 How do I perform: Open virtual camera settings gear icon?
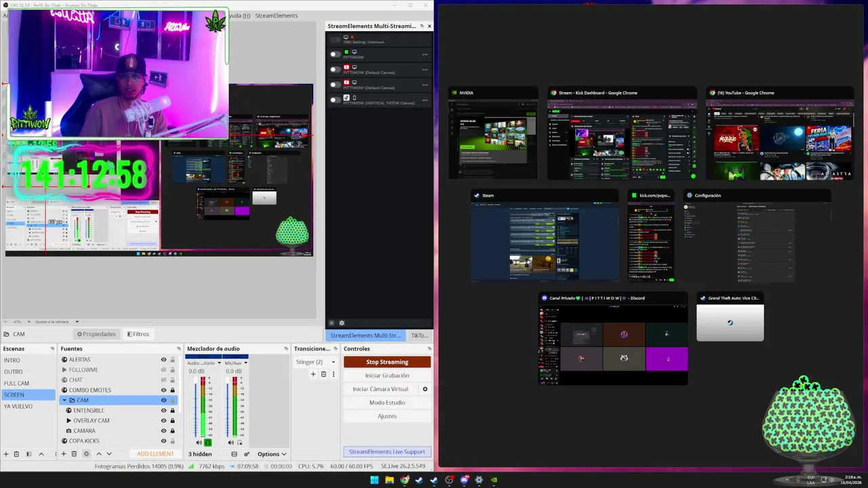(x=425, y=389)
